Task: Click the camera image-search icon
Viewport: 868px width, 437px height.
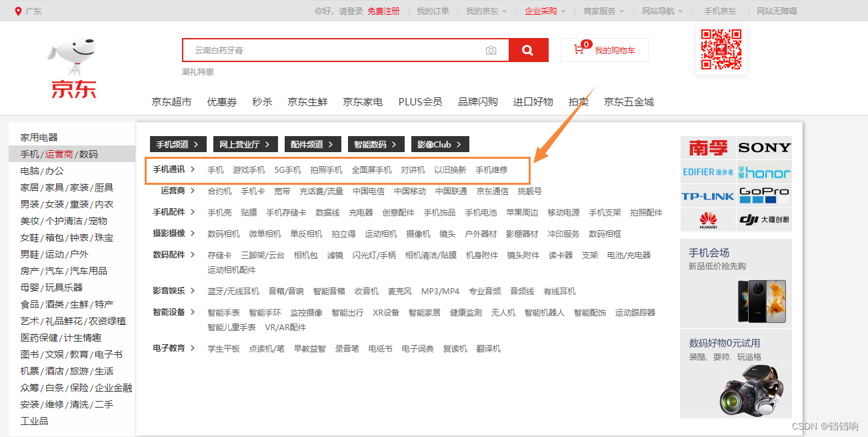Action: 491,51
